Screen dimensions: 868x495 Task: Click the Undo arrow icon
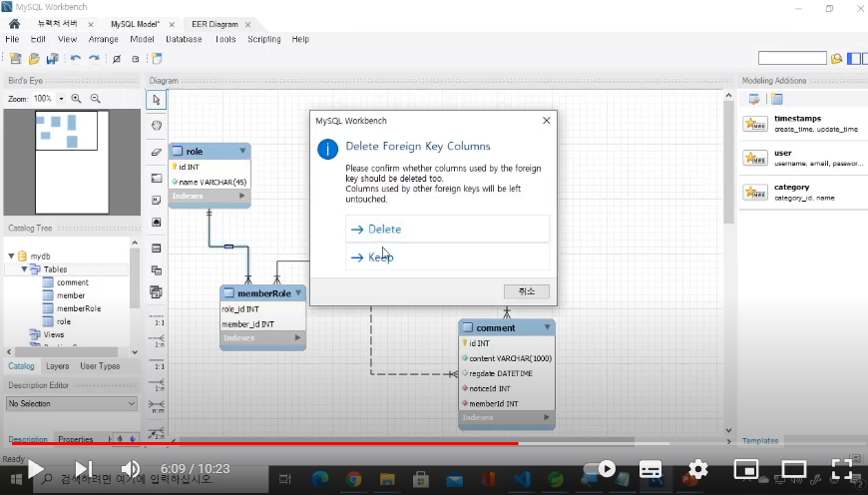76,59
